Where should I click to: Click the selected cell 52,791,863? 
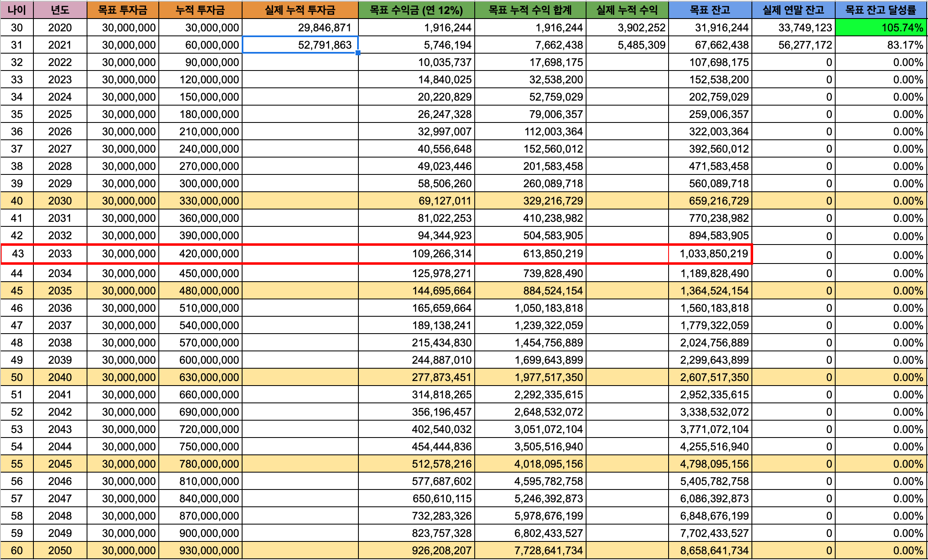[300, 45]
